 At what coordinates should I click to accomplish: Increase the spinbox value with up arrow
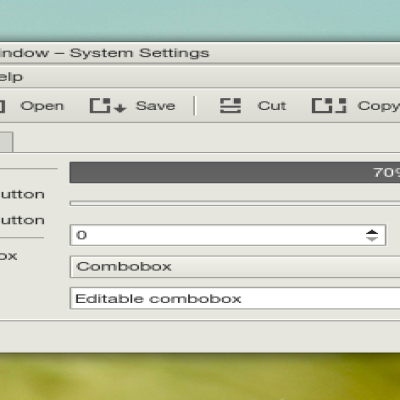[372, 232]
